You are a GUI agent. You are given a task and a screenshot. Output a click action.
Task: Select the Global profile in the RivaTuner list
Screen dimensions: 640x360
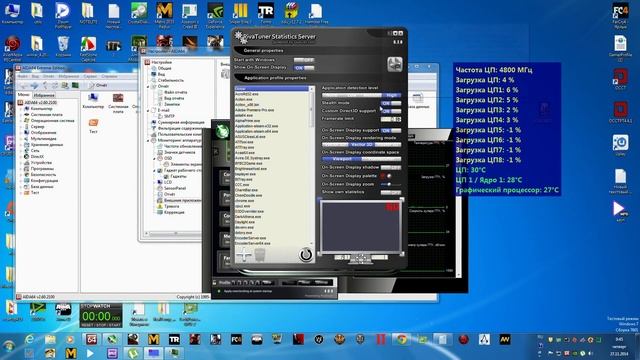tap(272, 89)
